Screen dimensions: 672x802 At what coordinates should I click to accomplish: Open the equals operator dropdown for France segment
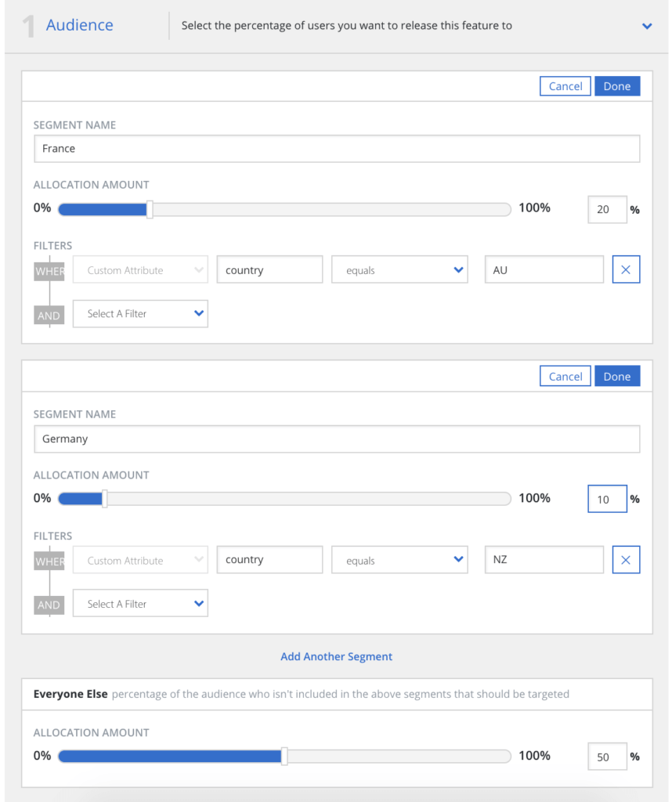click(399, 269)
